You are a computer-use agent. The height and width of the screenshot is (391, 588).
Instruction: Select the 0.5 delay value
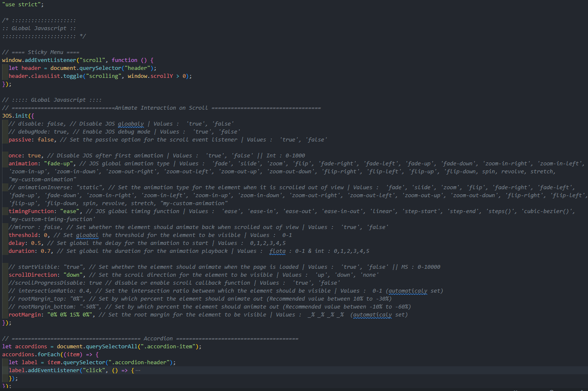tap(36, 243)
